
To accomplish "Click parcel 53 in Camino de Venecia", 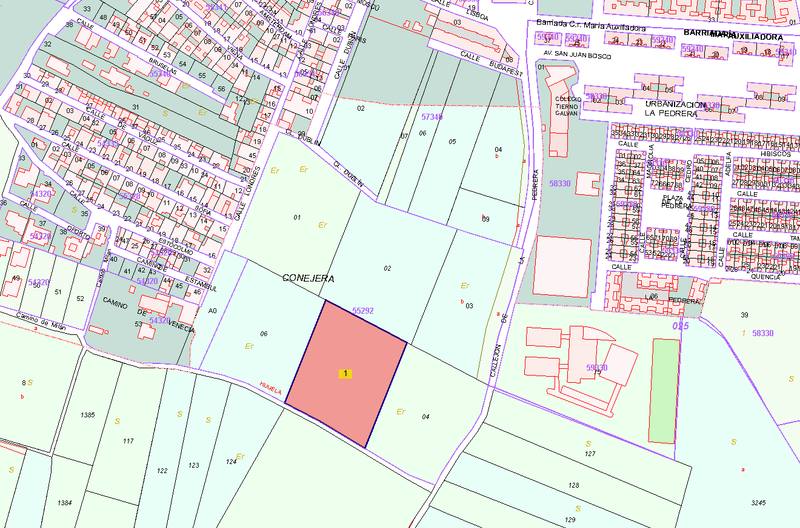I will coord(138,323).
